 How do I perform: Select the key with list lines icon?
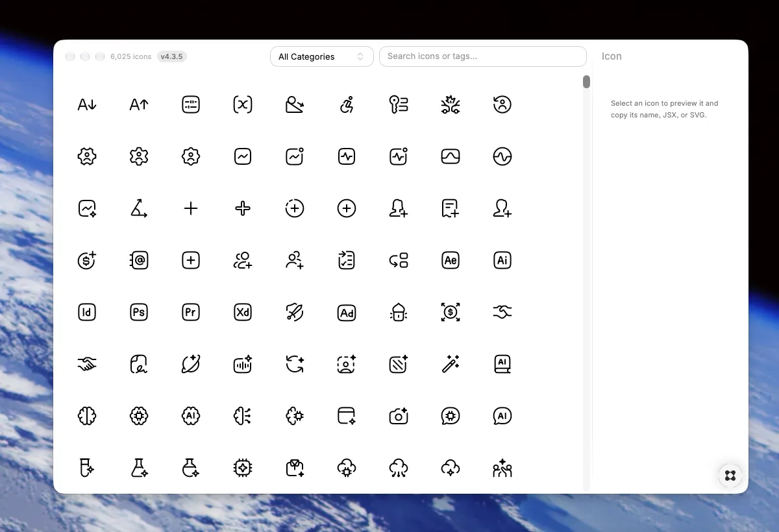pyautogui.click(x=399, y=104)
